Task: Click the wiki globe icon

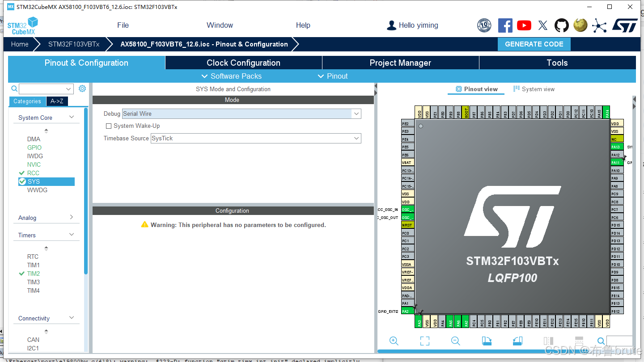Action: (x=580, y=25)
